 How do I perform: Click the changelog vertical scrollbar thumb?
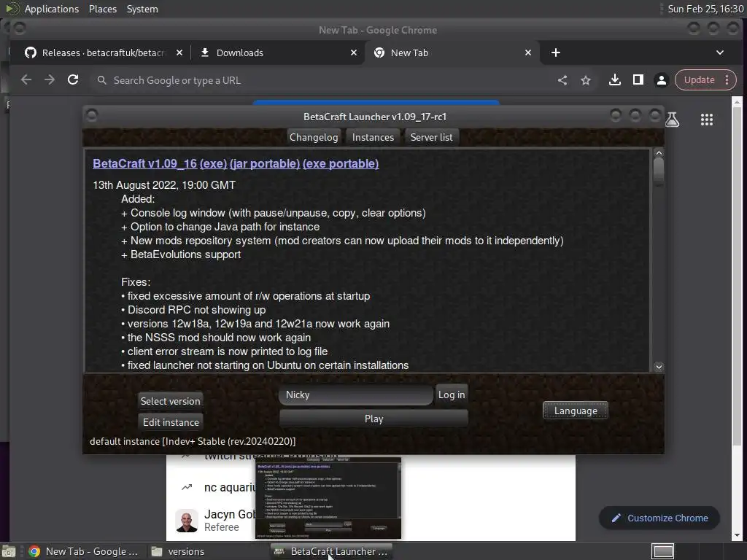coord(659,171)
